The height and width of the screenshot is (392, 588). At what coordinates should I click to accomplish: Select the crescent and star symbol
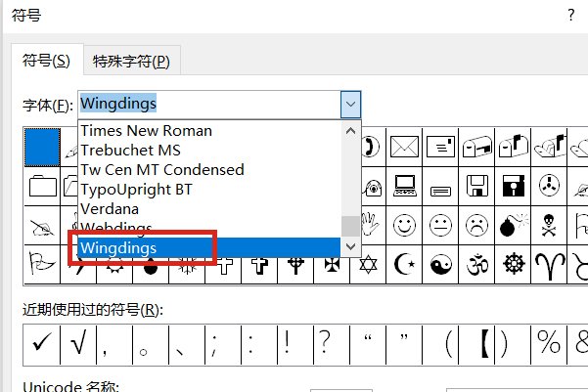(404, 265)
